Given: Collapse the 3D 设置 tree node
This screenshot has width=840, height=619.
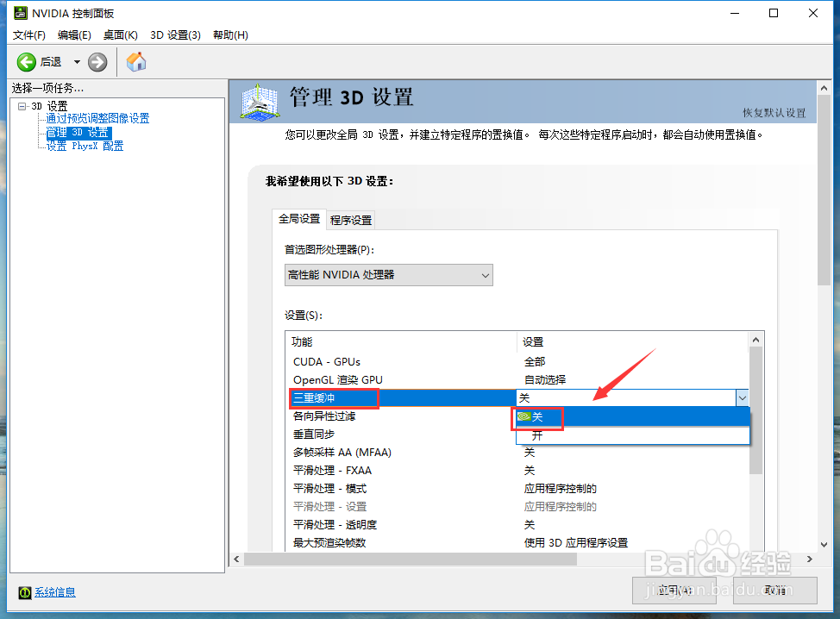Looking at the screenshot, I should tap(22, 106).
